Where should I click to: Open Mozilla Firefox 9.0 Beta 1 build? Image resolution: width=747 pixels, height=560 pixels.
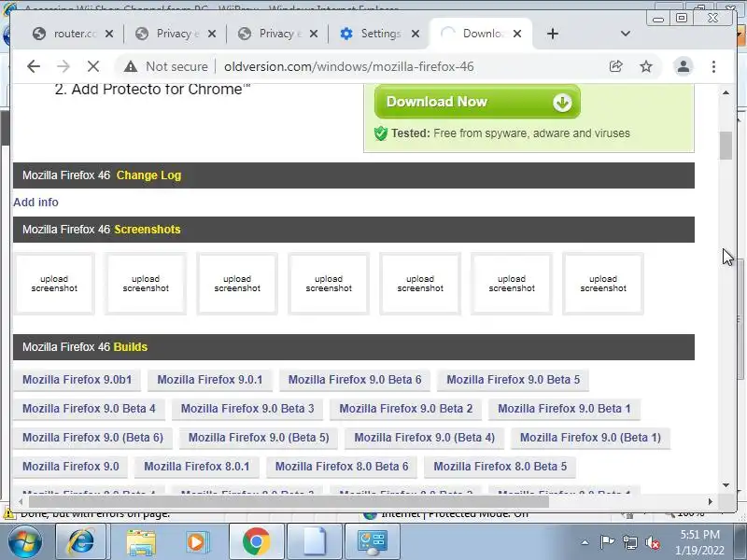tap(564, 409)
